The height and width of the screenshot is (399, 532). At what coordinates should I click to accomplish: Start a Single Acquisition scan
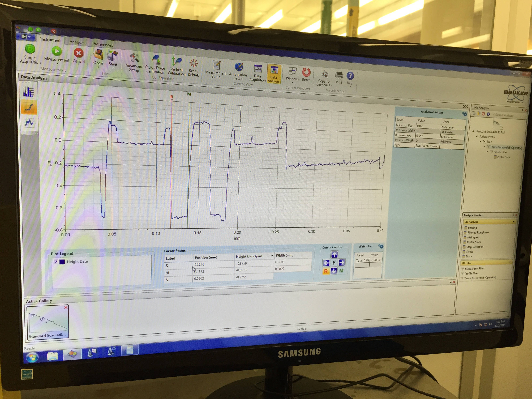[x=30, y=54]
